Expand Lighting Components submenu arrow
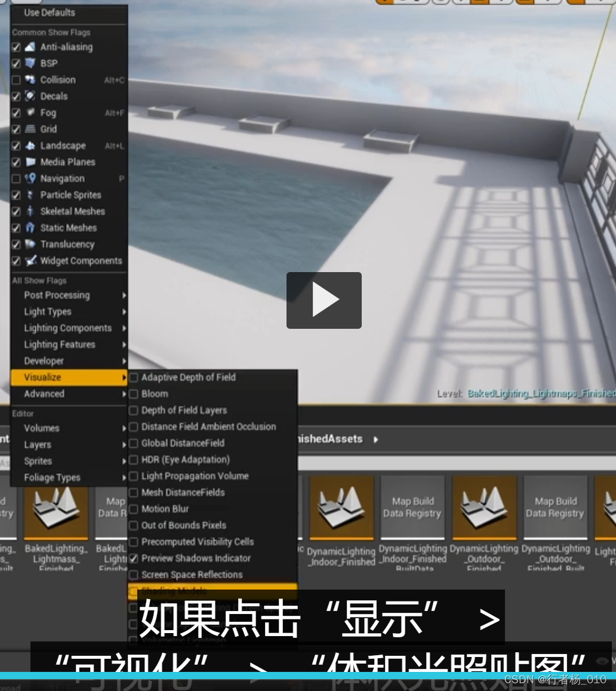 (x=124, y=328)
